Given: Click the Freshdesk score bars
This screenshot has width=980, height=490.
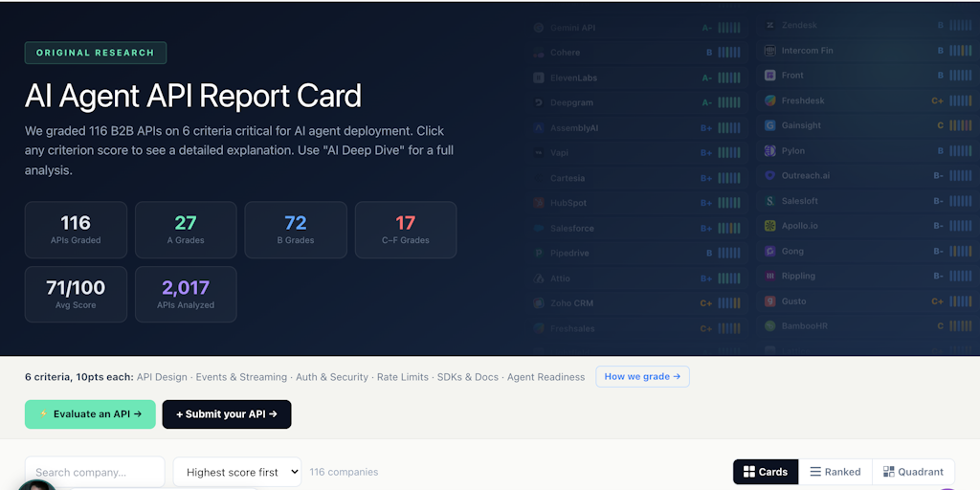Looking at the screenshot, I should (961, 100).
